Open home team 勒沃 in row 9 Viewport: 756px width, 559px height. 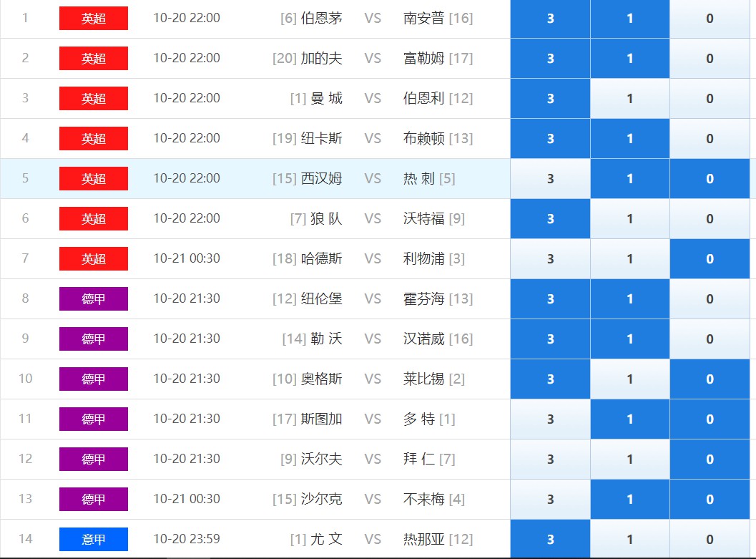[326, 339]
